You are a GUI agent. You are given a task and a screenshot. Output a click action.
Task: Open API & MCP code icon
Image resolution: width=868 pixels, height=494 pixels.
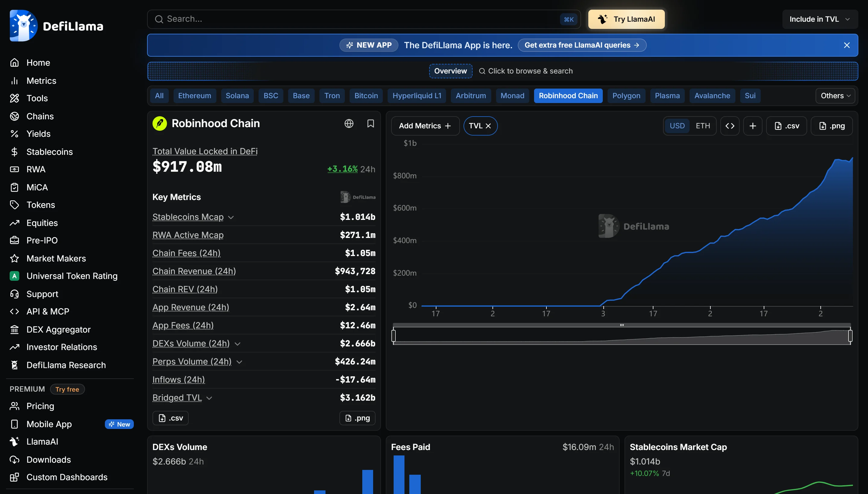click(14, 311)
